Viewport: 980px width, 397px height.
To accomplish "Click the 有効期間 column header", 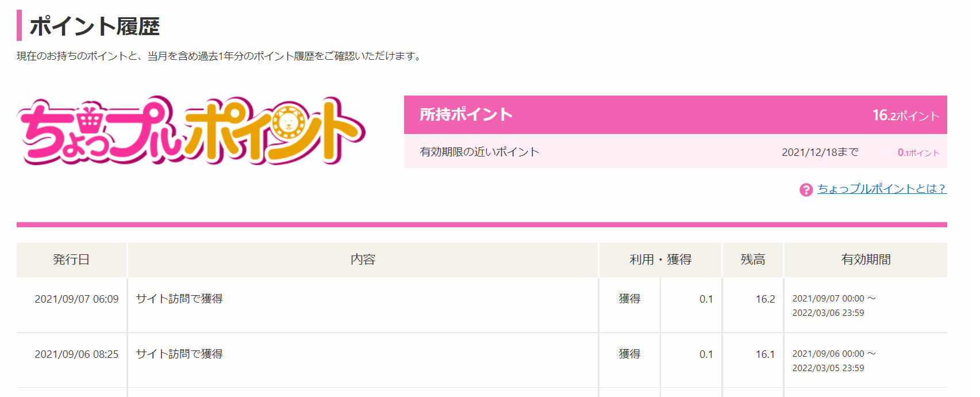I will pyautogui.click(x=866, y=260).
